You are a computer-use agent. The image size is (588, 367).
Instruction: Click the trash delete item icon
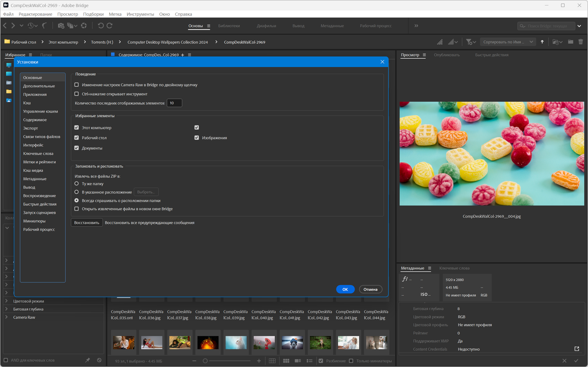[x=580, y=42]
